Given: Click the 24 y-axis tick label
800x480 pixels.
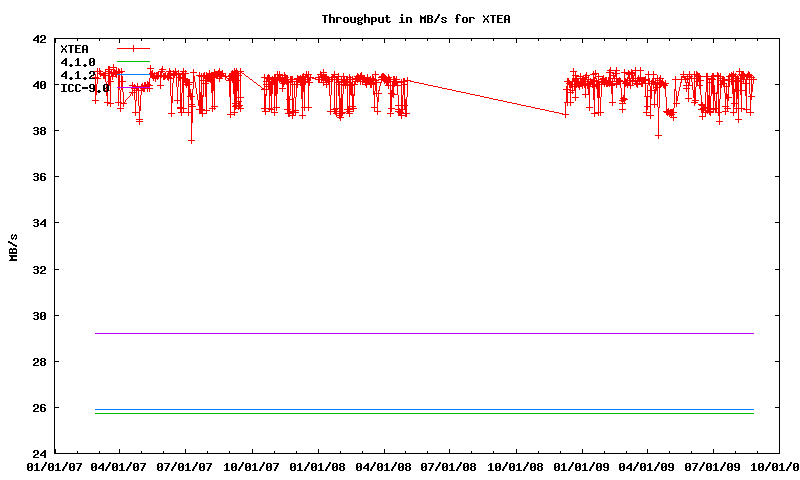Looking at the screenshot, I should point(39,454).
